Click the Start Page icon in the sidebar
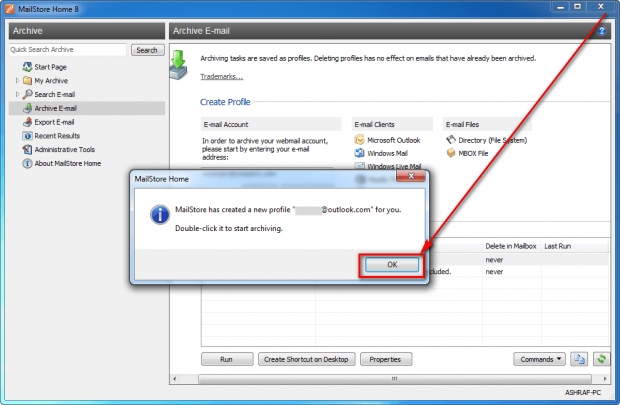Screen dimensions: 620x405 coord(27,67)
